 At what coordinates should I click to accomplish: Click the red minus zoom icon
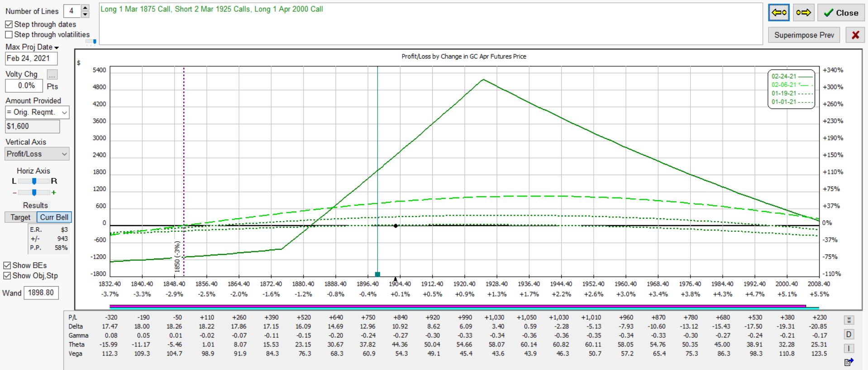point(14,192)
